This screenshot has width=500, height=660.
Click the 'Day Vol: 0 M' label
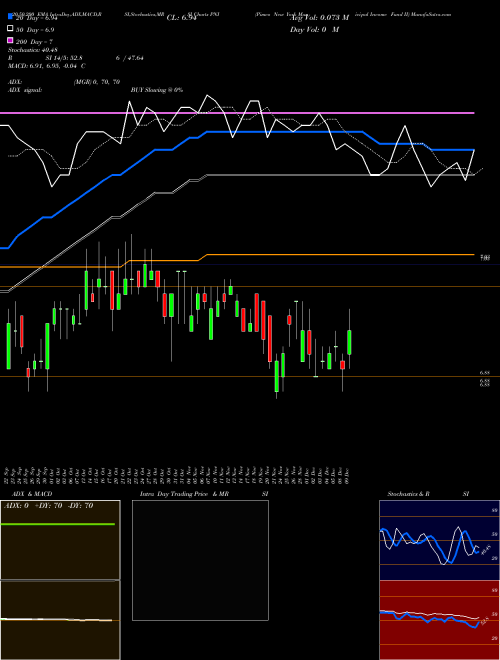(314, 29)
